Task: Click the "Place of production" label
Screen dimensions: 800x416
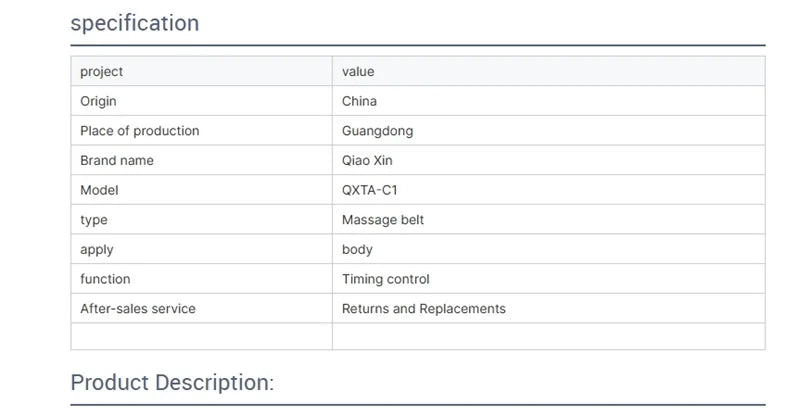Action: click(139, 131)
